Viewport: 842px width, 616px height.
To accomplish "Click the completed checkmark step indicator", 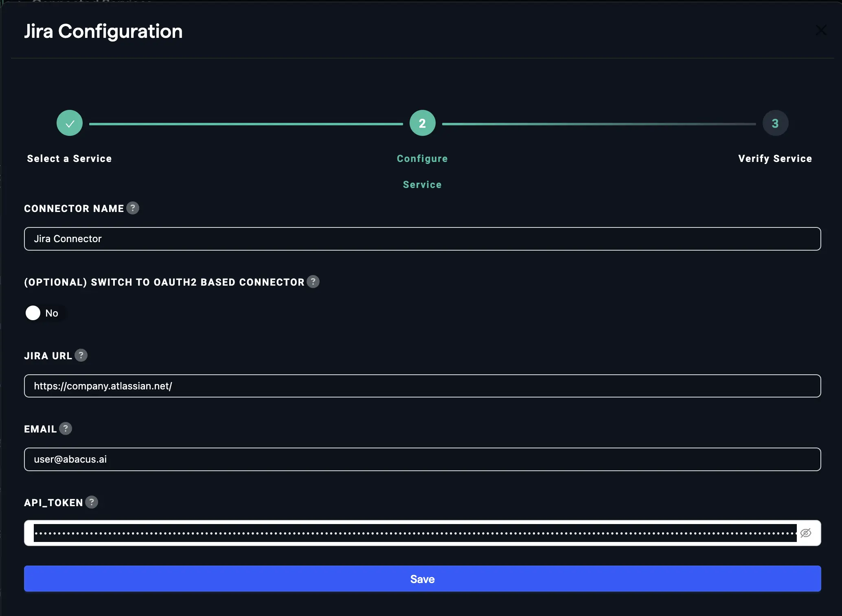I will click(69, 123).
